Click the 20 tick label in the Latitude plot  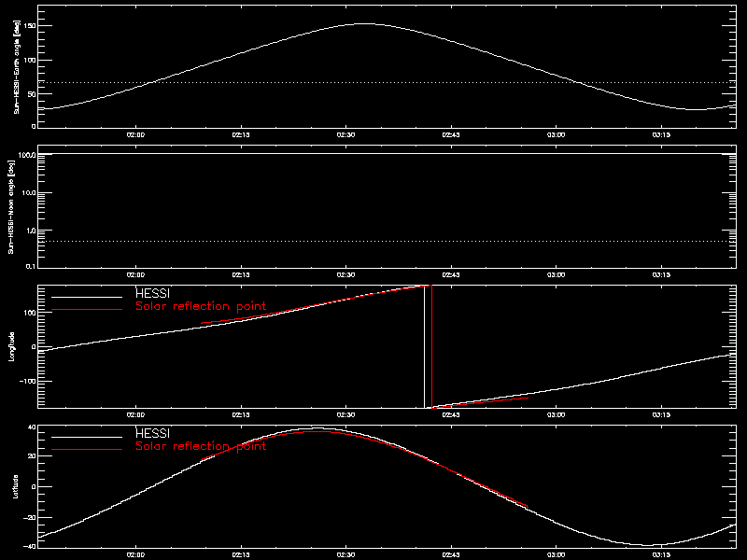(32, 456)
